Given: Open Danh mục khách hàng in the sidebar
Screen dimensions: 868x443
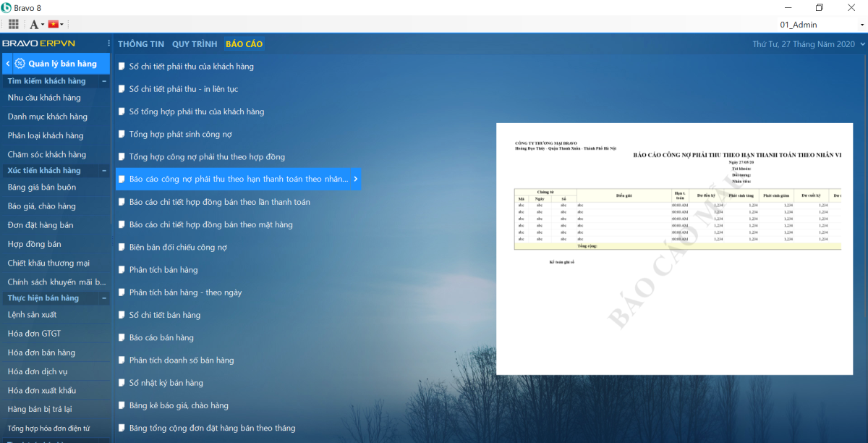Looking at the screenshot, I should 47,117.
